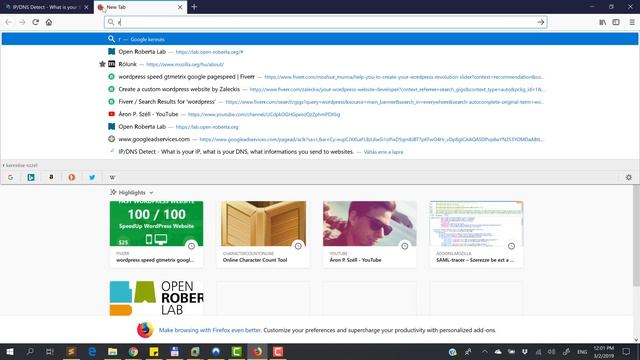Open the Áron P. Széll YouTube highlight card
640x360 pixels.
click(370, 234)
